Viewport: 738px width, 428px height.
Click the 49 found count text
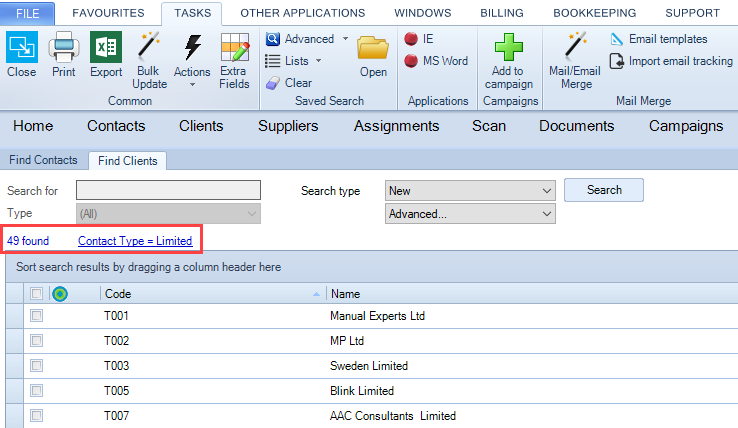coord(28,241)
